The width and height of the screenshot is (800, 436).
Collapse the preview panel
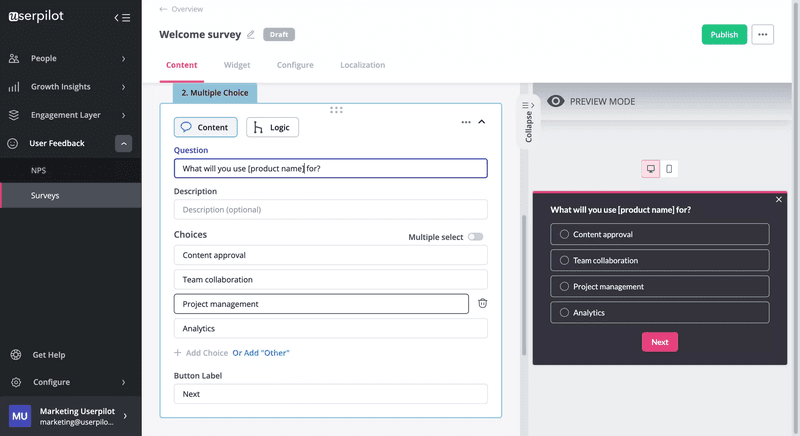(x=529, y=122)
